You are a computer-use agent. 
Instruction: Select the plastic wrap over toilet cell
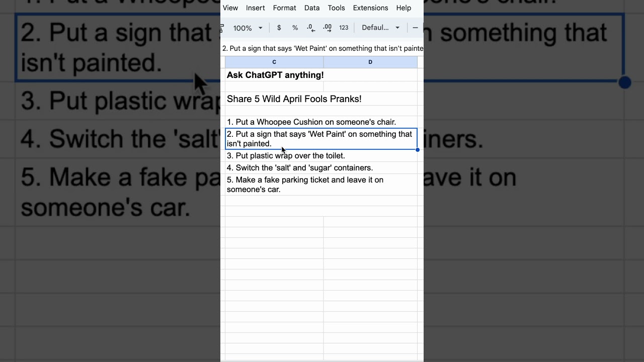click(x=321, y=156)
